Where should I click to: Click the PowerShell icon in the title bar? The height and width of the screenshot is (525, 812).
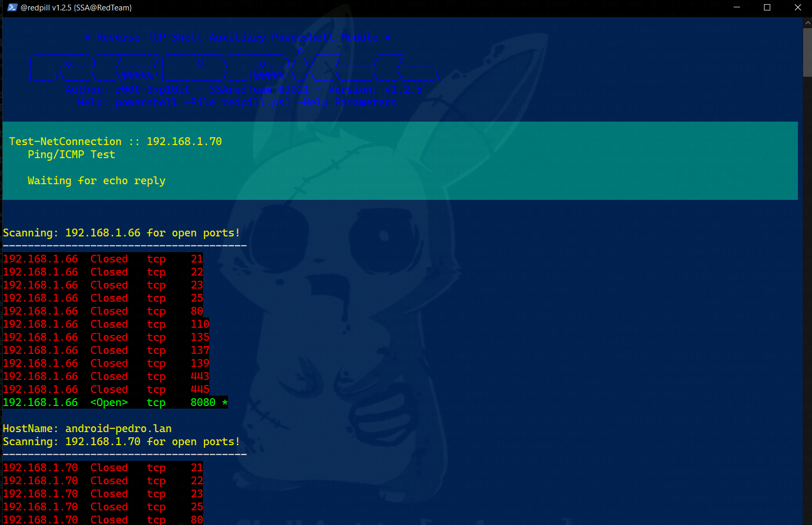tap(13, 7)
